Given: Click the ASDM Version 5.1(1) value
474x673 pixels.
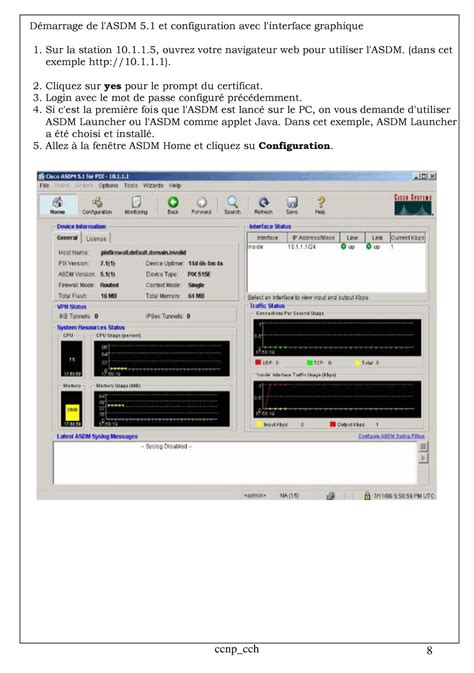Looking at the screenshot, I should [x=107, y=274].
